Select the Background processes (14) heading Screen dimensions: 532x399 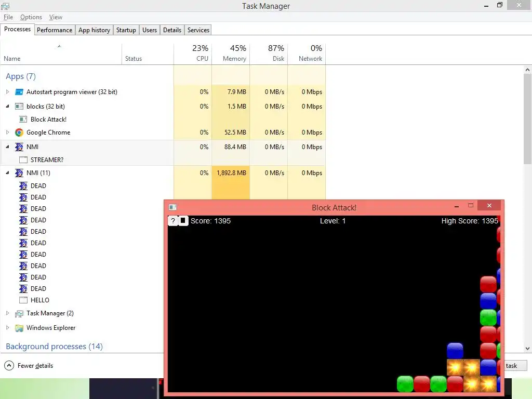point(54,347)
